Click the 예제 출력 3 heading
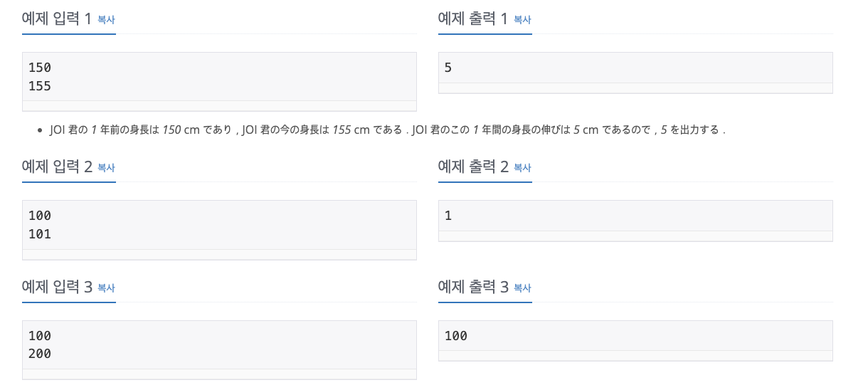868x390 pixels. [x=473, y=288]
